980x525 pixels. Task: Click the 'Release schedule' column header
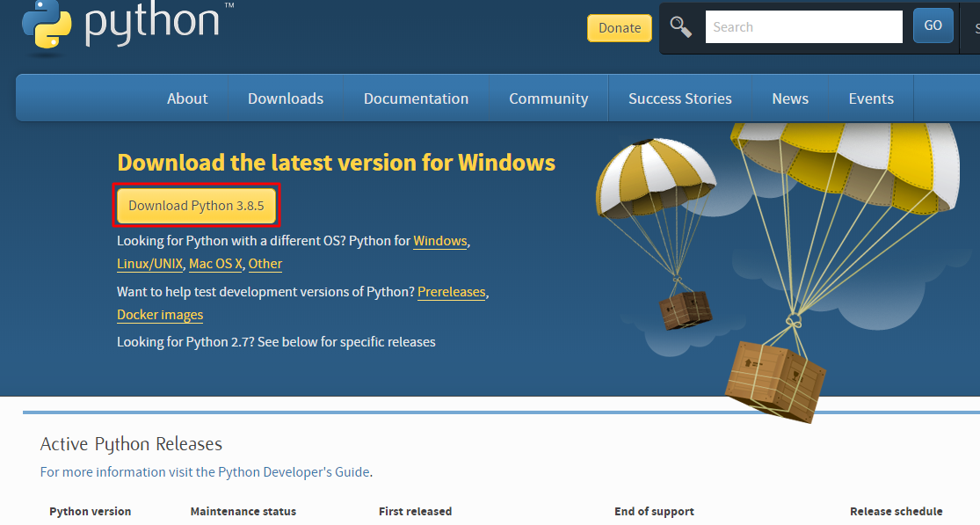coord(896,511)
